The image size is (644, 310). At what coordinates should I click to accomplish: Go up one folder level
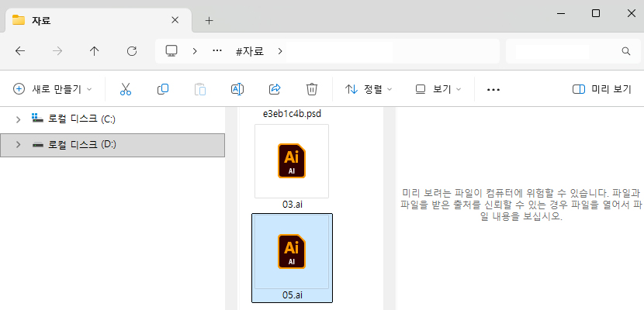click(95, 51)
